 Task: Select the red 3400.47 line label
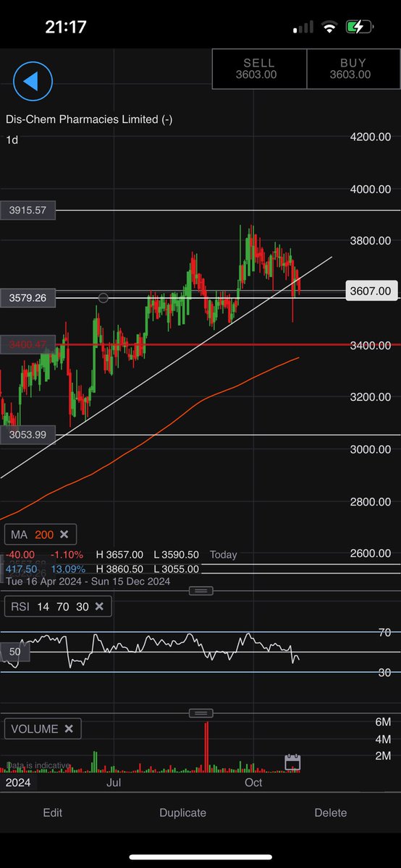(x=28, y=345)
